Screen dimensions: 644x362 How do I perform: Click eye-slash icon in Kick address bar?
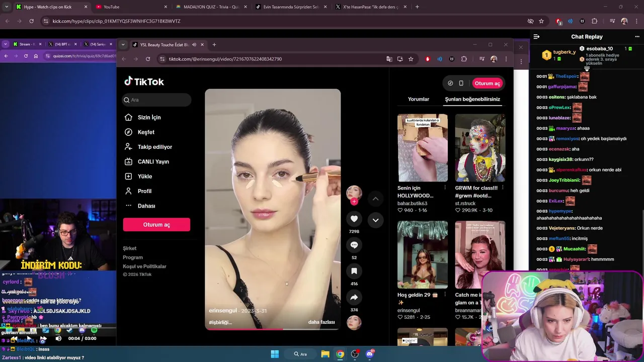pos(530,21)
